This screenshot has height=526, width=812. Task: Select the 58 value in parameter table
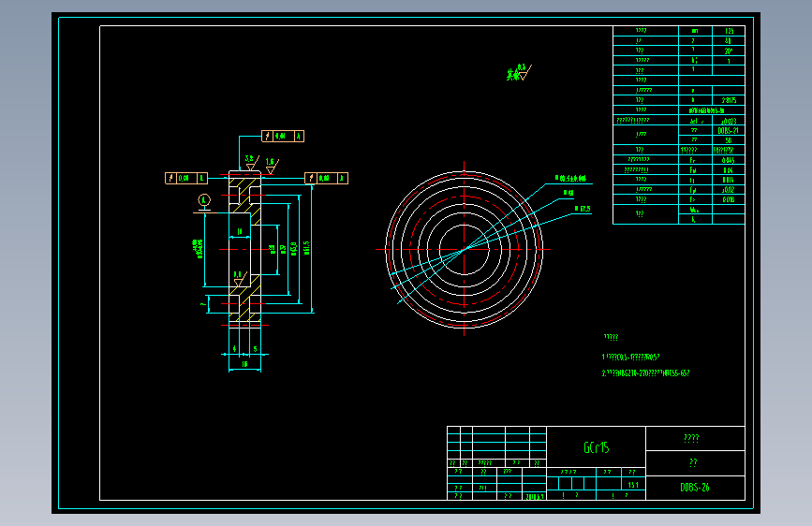(728, 140)
